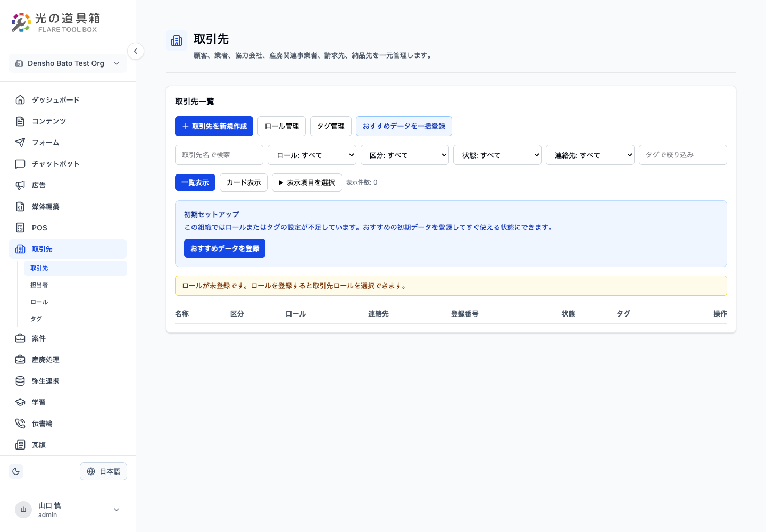Click the 学習 graduation cap icon
Viewport: 766px width, 532px height.
click(20, 402)
